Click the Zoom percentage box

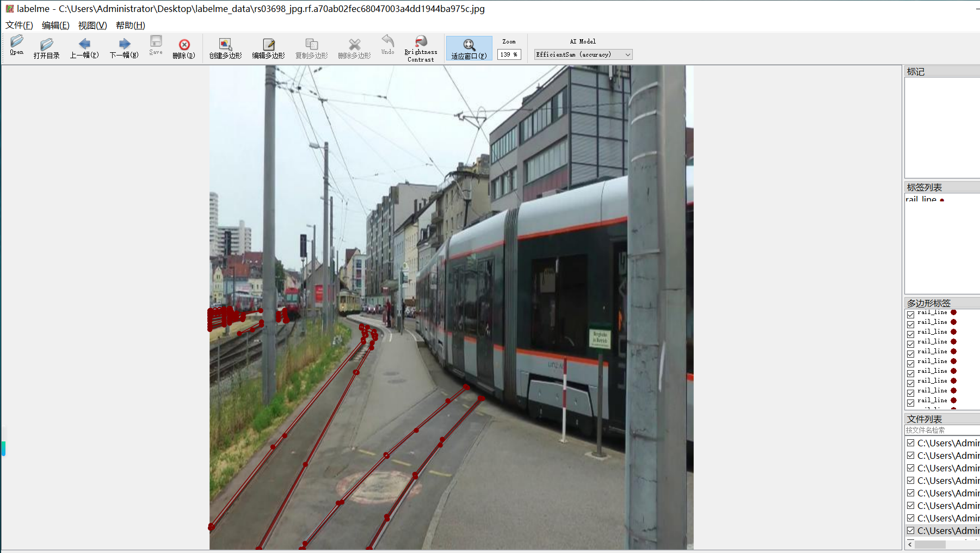[x=509, y=54]
